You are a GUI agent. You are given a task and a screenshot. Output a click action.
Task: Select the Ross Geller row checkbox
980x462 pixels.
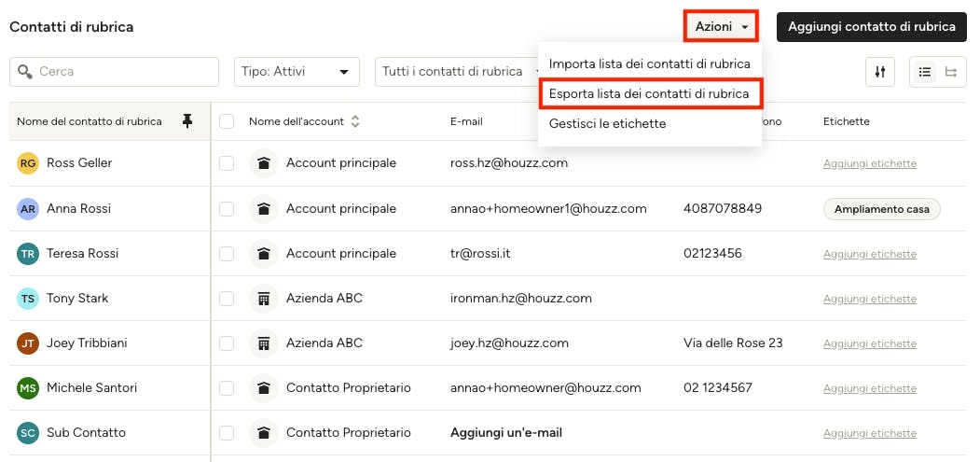[227, 163]
